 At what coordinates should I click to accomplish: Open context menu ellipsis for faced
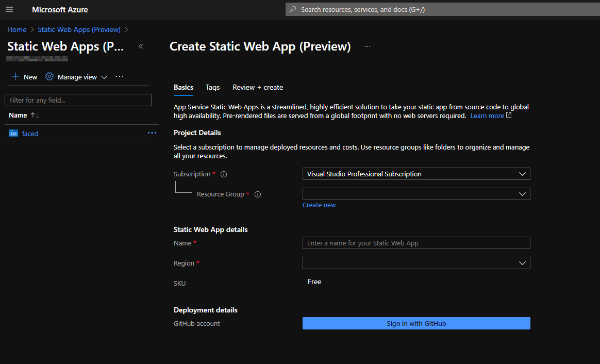[152, 133]
